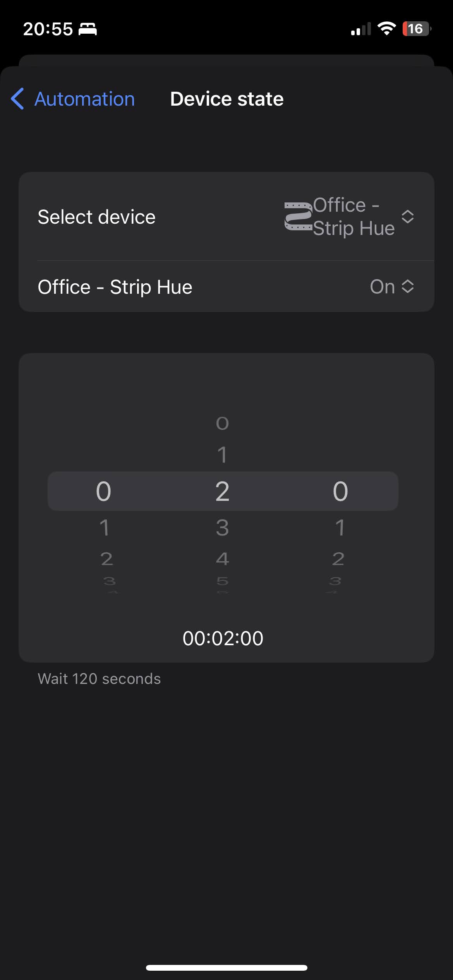Select 1 above 2 in minutes wheel
Viewport: 453px width, 980px height.
tap(222, 454)
